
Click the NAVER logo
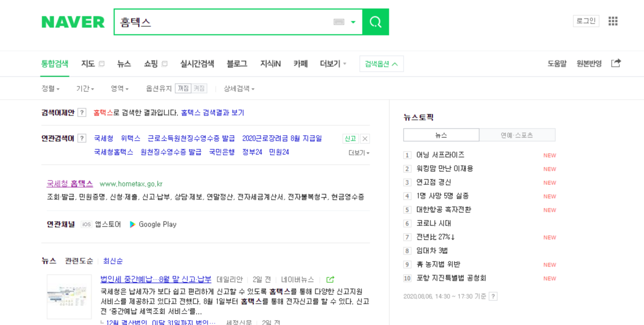[x=73, y=22]
